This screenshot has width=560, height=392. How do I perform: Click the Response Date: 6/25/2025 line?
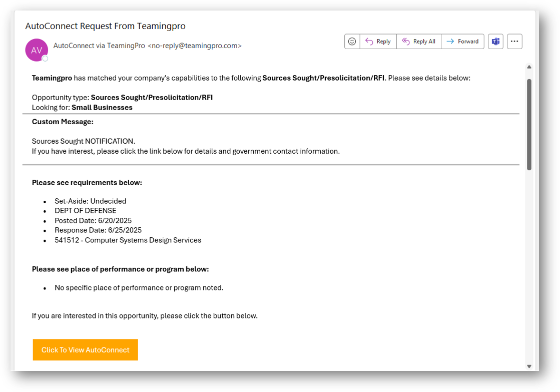(98, 230)
